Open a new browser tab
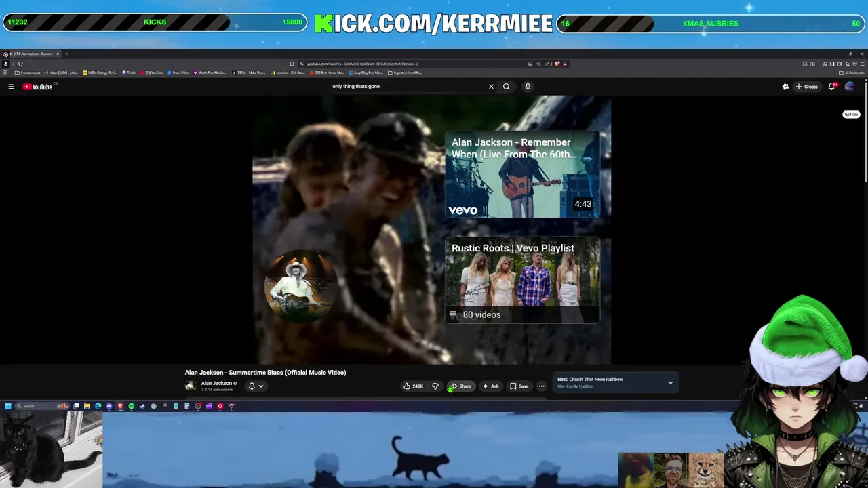The image size is (868, 488). pos(67,54)
